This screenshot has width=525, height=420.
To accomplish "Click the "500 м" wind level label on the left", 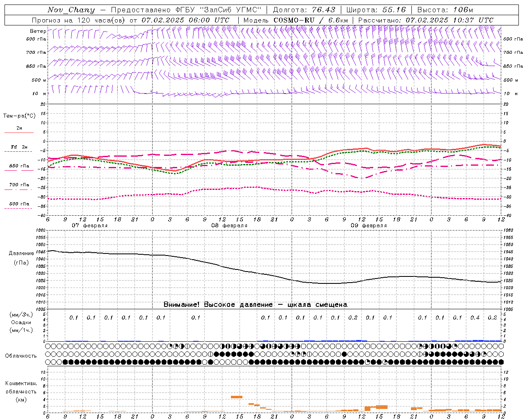I will click(x=39, y=80).
